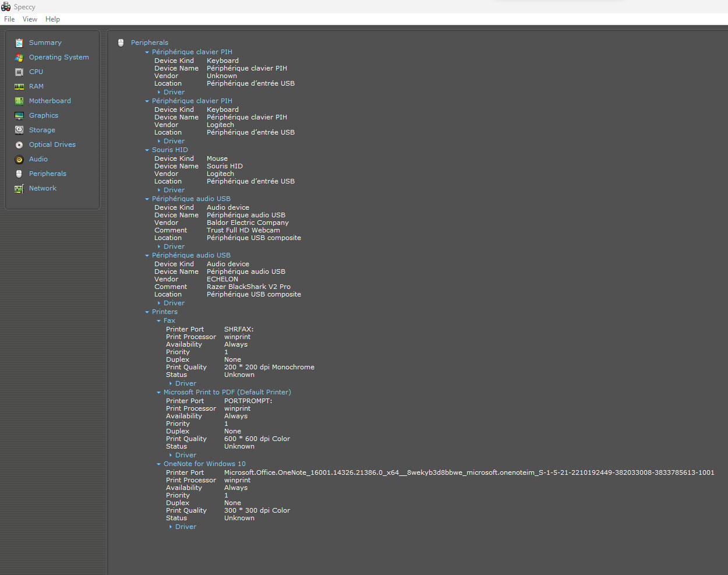Show the CPU section
728x575 pixels.
(36, 72)
